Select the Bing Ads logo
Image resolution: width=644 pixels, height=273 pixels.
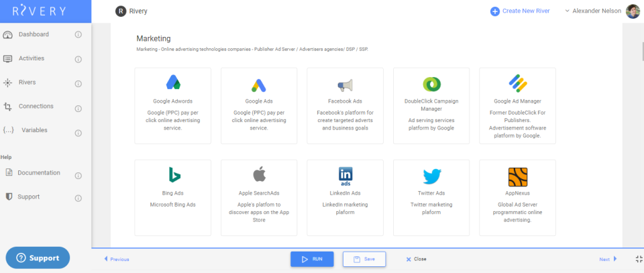174,175
